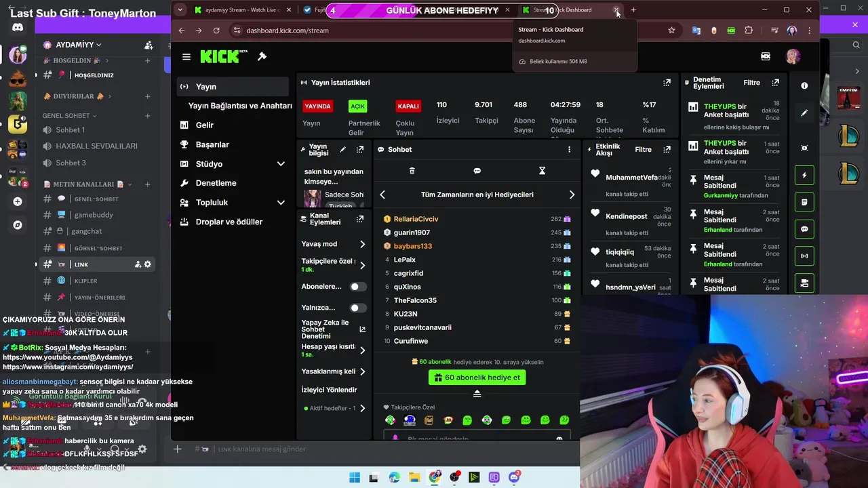Screen dimensions: 868x488
Task: Open Windows Start menu on taskbar
Action: click(x=355, y=478)
